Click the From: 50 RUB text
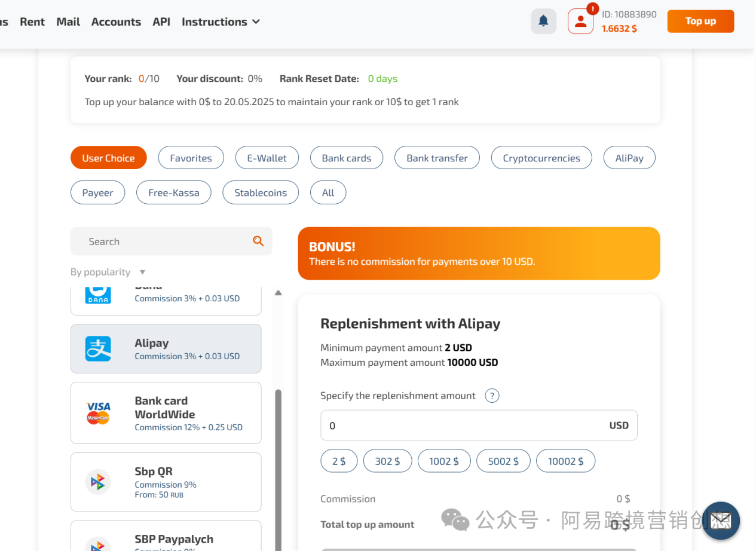Viewport: 756px width, 551px height. point(159,495)
